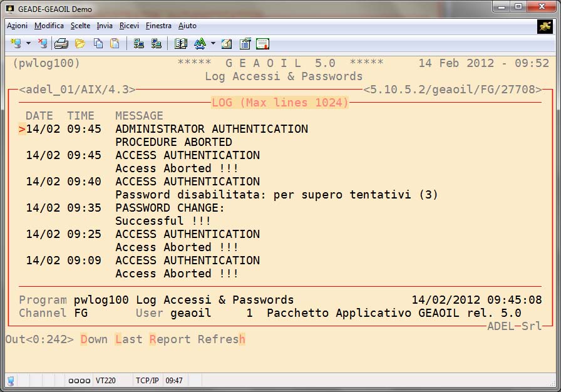Click the new connection icon
This screenshot has height=392, width=561.
[16, 44]
